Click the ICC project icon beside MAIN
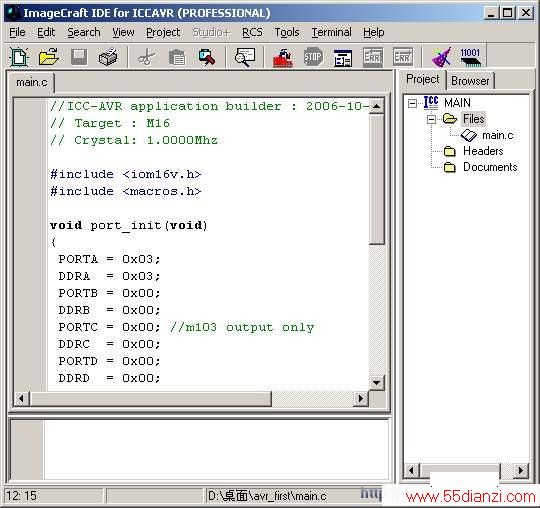Screen dimensions: 540x508 click(x=431, y=103)
